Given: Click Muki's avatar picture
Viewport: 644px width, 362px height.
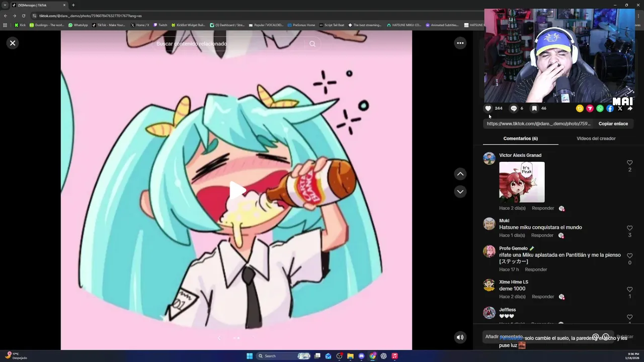Looking at the screenshot, I should 489,224.
